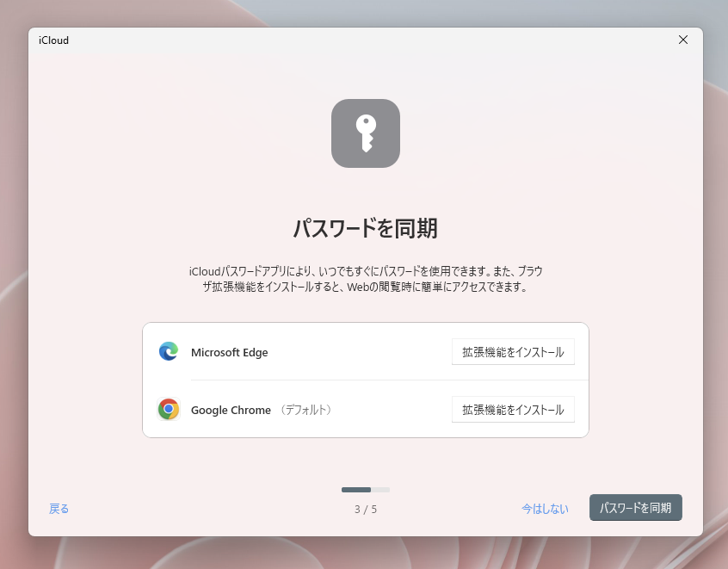Select the Google Chrome label
This screenshot has width=728, height=569.
231,410
